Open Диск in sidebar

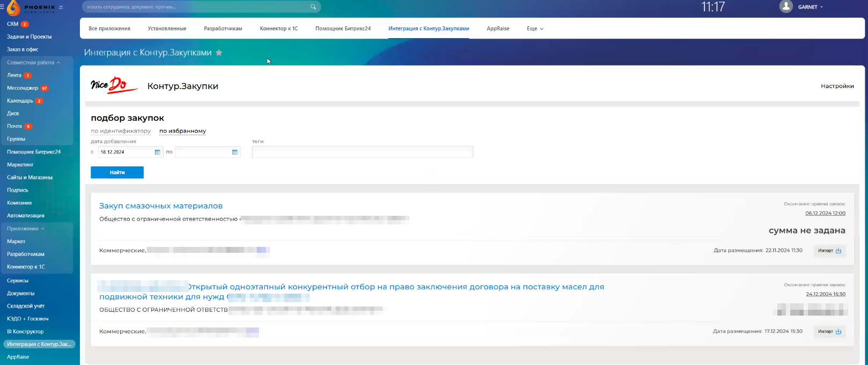tap(13, 113)
